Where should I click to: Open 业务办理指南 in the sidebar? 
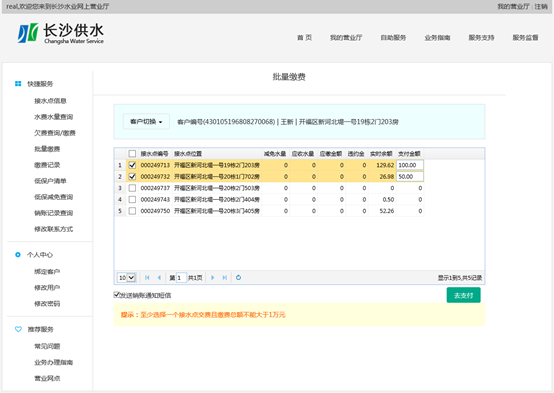[x=53, y=362]
